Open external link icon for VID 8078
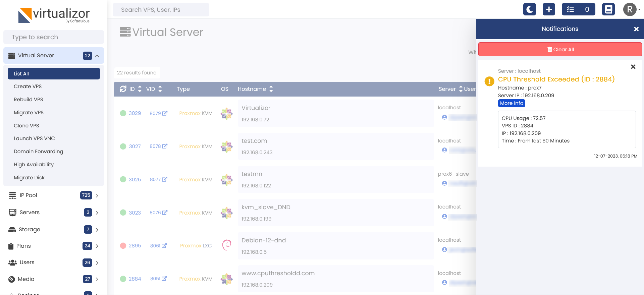This screenshot has height=295, width=644. coord(165,146)
